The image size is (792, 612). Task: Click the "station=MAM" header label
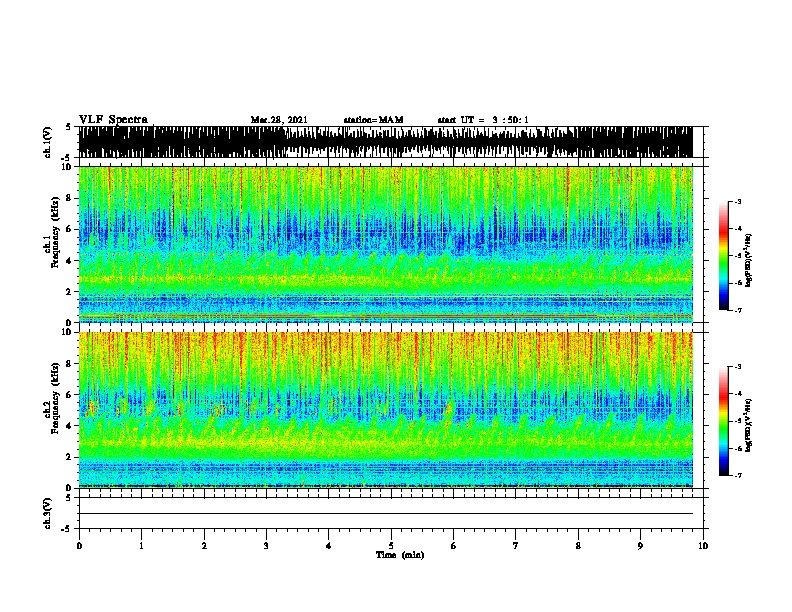pyautogui.click(x=373, y=120)
